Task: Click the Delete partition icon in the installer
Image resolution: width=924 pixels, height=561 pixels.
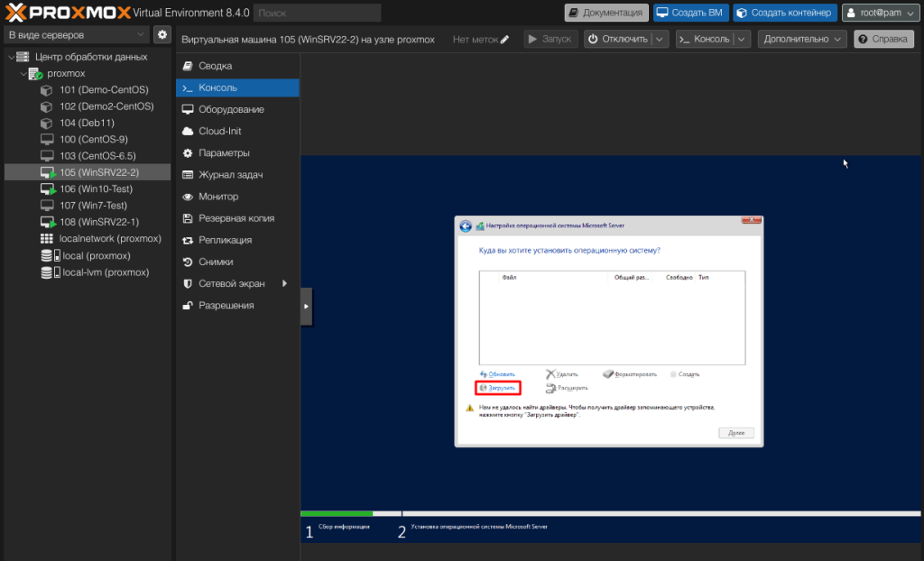Action: click(x=550, y=373)
